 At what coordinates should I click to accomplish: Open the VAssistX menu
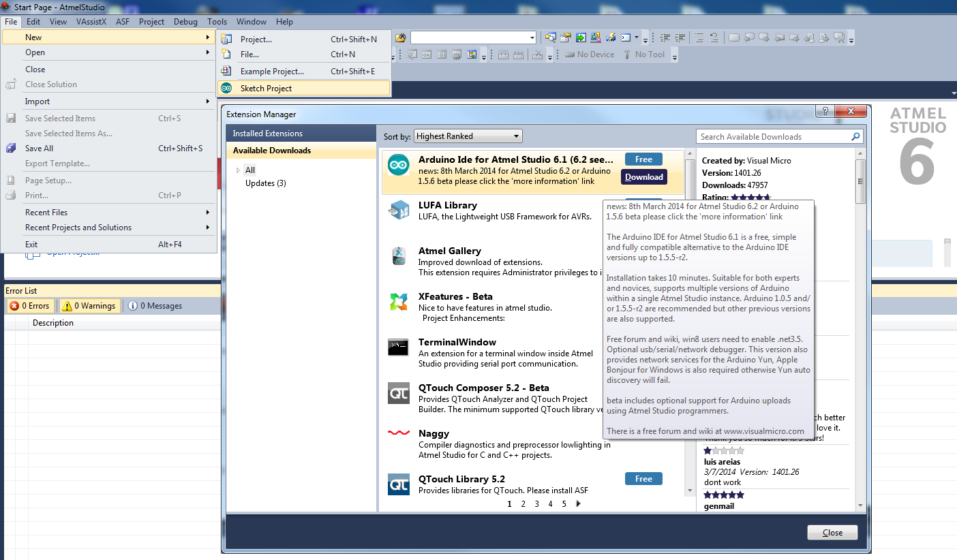(x=91, y=21)
